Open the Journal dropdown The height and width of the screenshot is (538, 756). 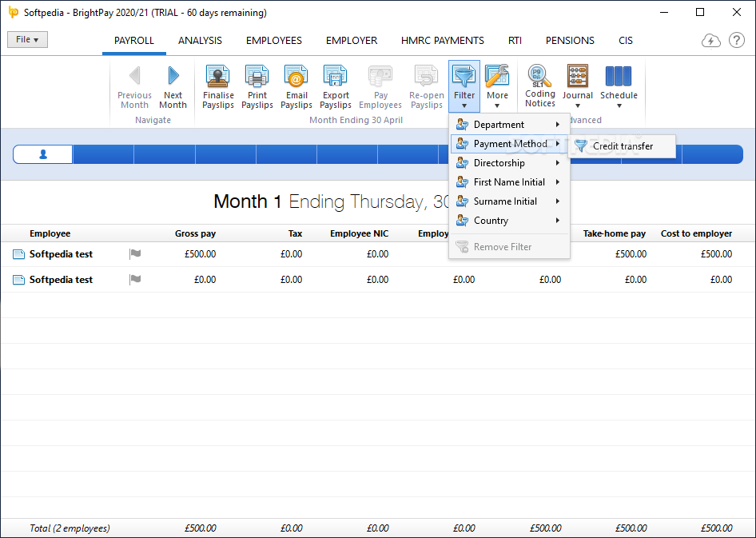(577, 87)
